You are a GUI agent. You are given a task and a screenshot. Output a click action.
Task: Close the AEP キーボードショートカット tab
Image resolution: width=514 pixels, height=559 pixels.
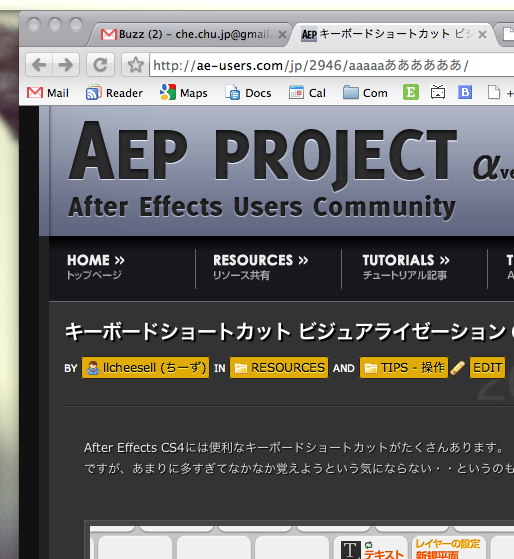(x=482, y=35)
